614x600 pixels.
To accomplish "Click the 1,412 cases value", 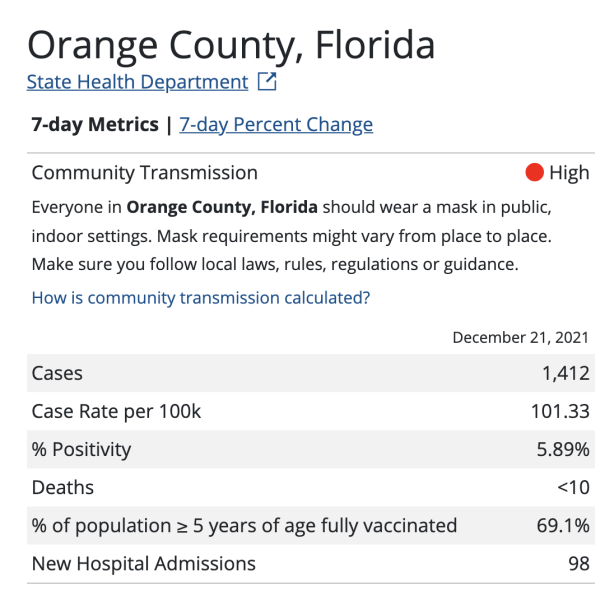I will pos(565,373).
